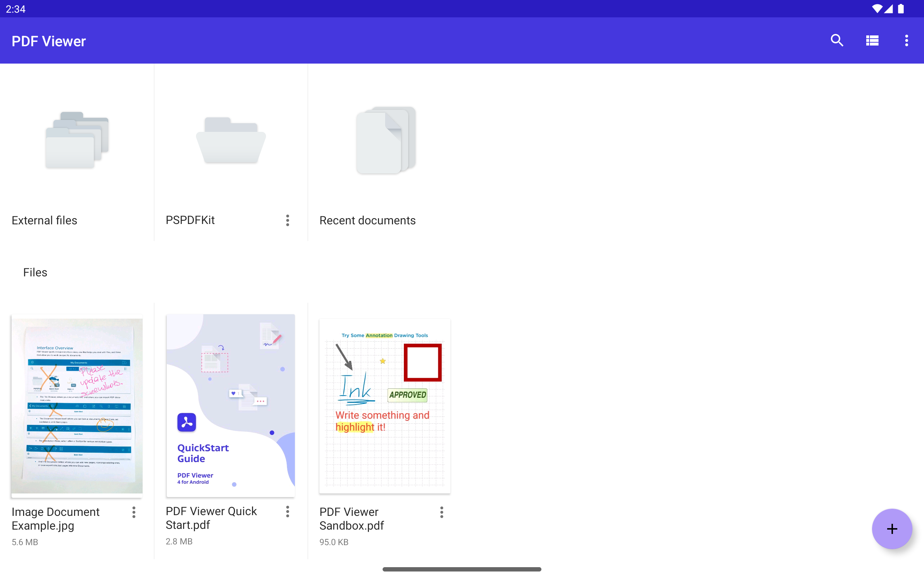Select 'PDF Viewer Sandbox.pdf' file name
The image size is (924, 578).
pyautogui.click(x=351, y=519)
